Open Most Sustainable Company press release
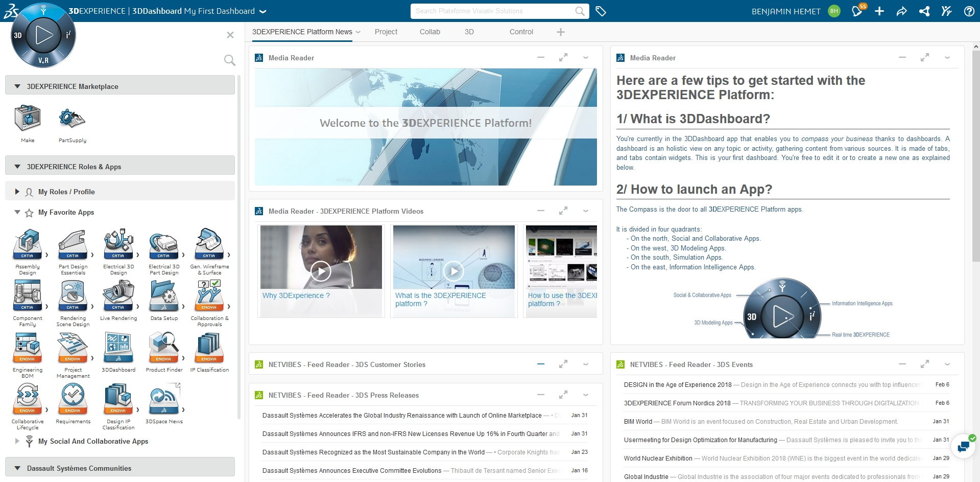The width and height of the screenshot is (980, 482). [425, 452]
